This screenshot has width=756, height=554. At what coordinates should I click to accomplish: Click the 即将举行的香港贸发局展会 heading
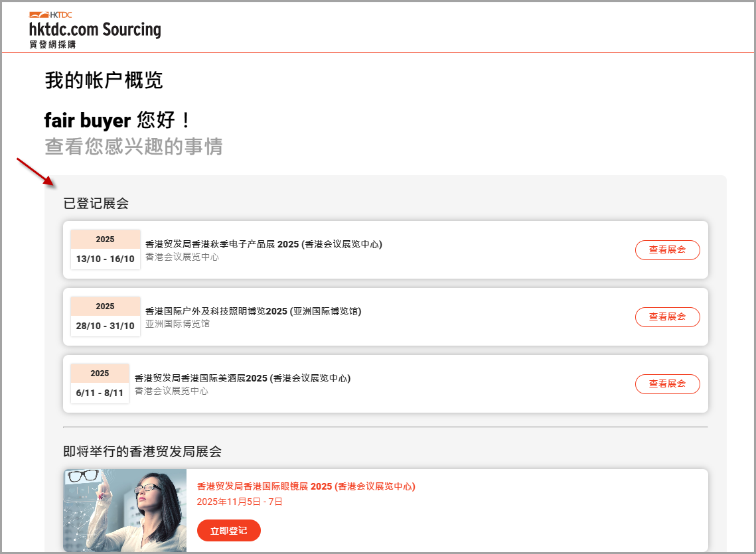point(142,452)
